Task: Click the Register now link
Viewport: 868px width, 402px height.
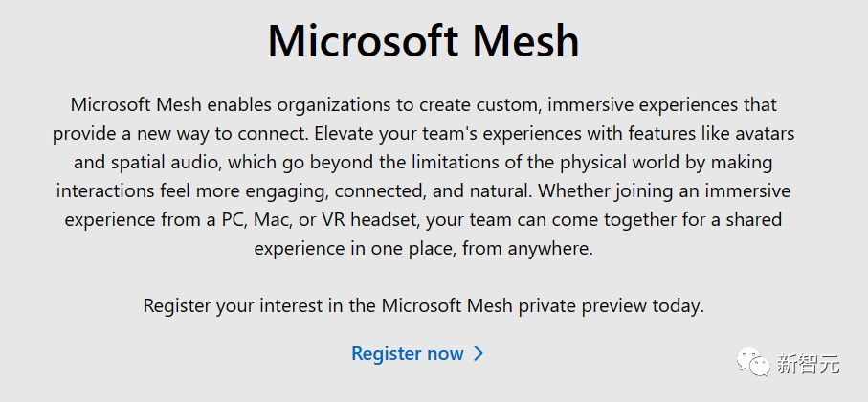Action: click(408, 354)
